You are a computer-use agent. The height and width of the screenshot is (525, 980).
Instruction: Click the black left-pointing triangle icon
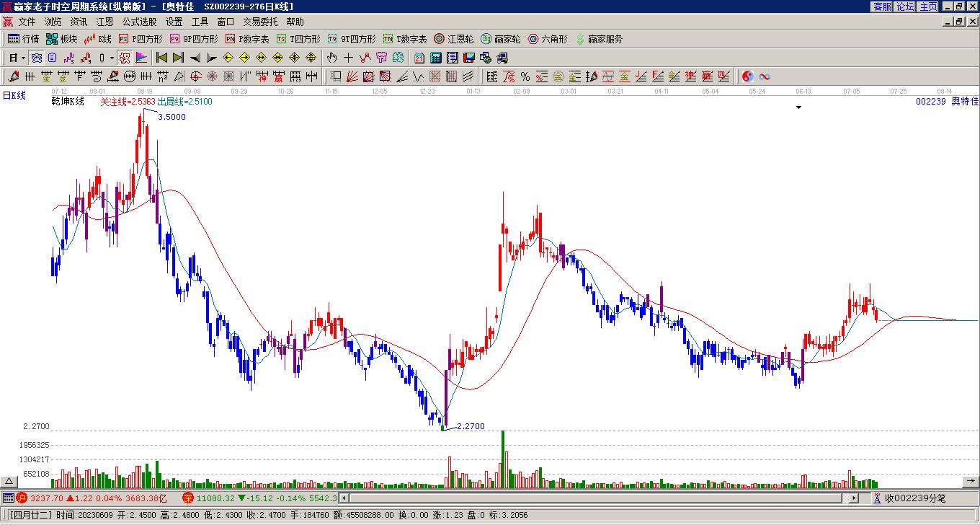tap(195, 58)
